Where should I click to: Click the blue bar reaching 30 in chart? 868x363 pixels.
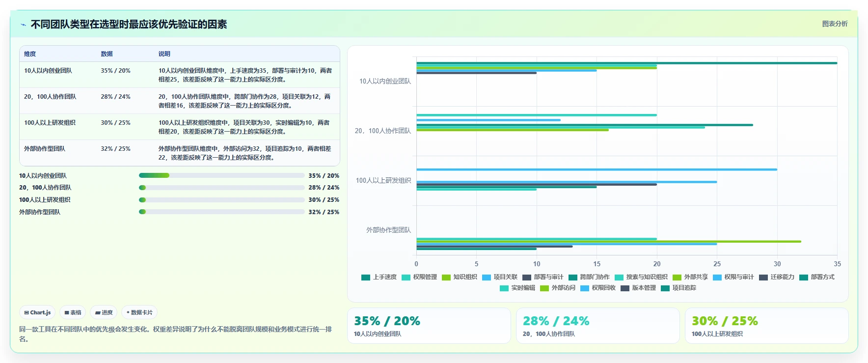click(x=597, y=169)
